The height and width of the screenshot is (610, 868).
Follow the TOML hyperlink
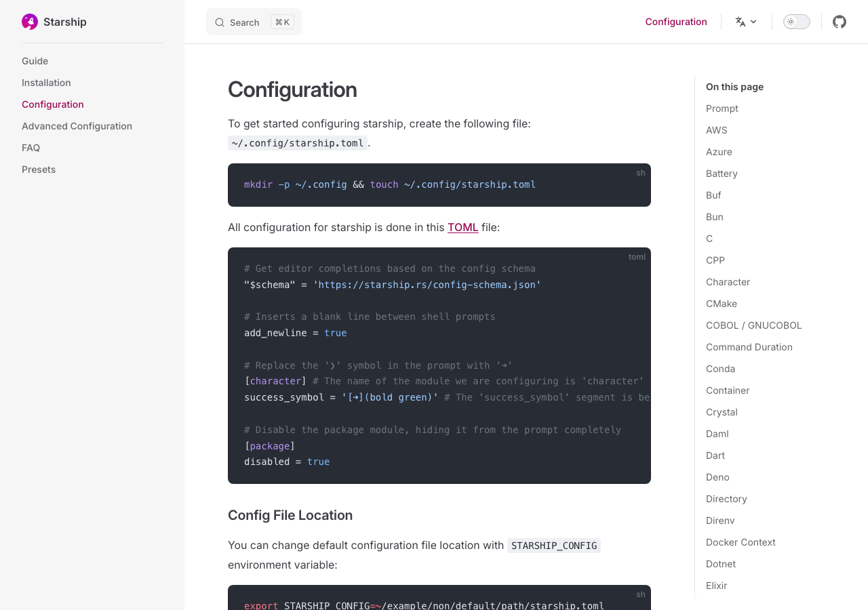click(463, 227)
